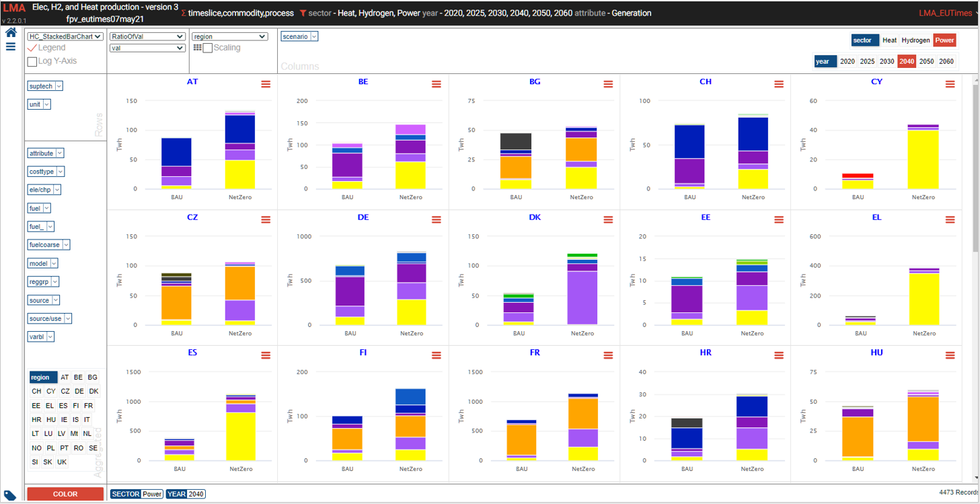Toggle the Heat sector filter

click(x=889, y=40)
